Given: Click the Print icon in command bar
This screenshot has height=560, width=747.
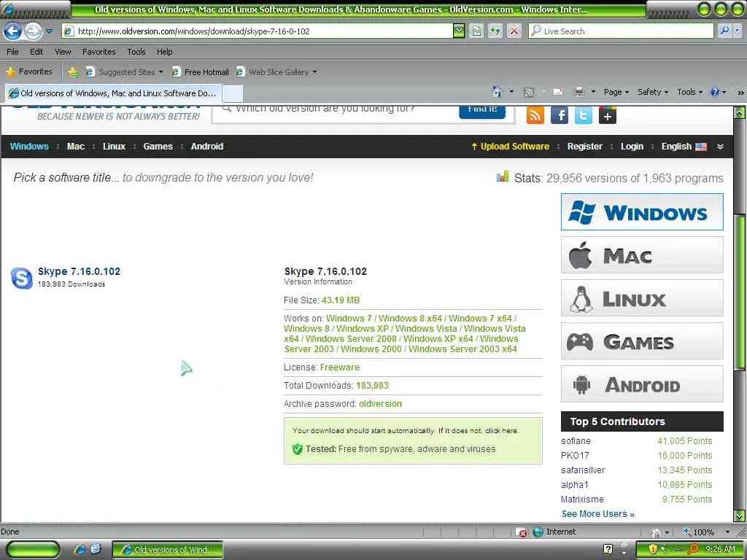Looking at the screenshot, I should (x=578, y=92).
